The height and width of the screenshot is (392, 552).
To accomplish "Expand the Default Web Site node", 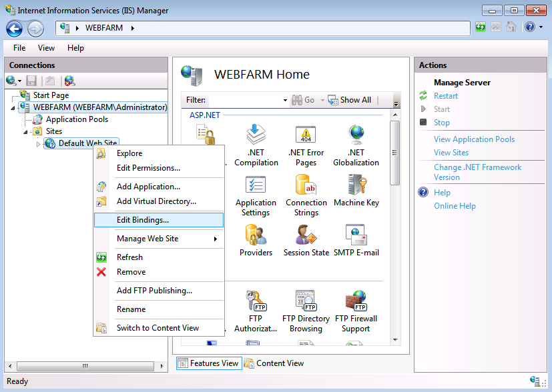I will (38, 144).
